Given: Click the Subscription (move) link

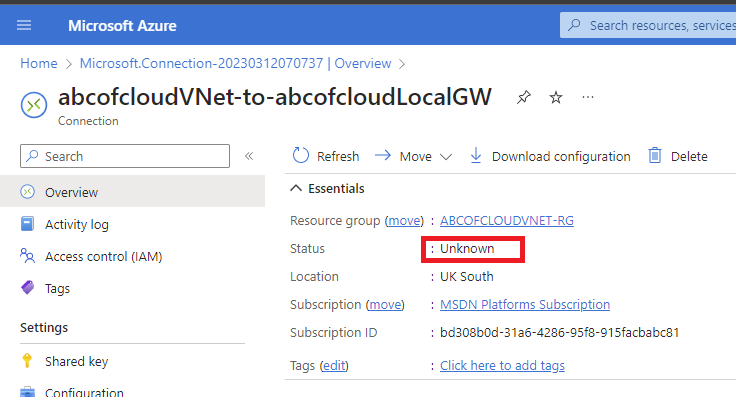Looking at the screenshot, I should click(385, 305).
